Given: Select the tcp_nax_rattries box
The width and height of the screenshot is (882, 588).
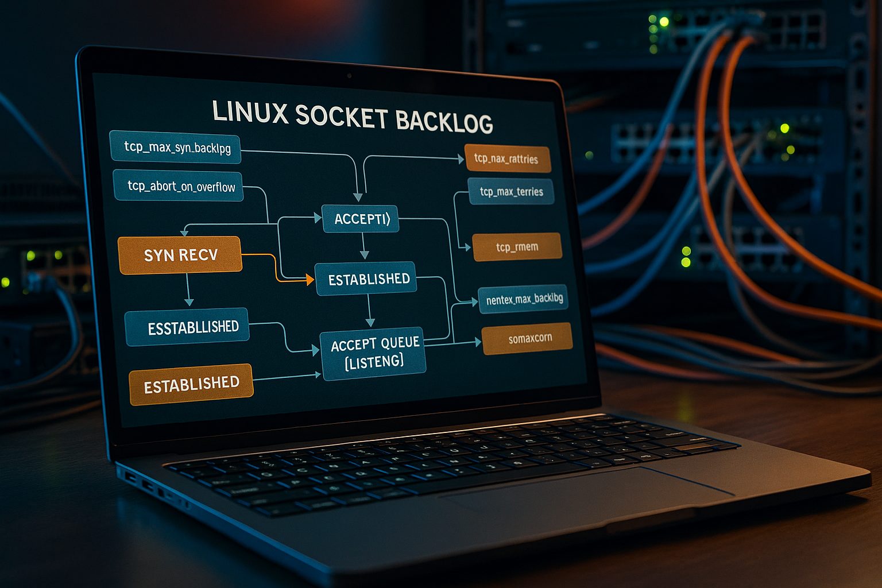Looking at the screenshot, I should click(x=508, y=158).
